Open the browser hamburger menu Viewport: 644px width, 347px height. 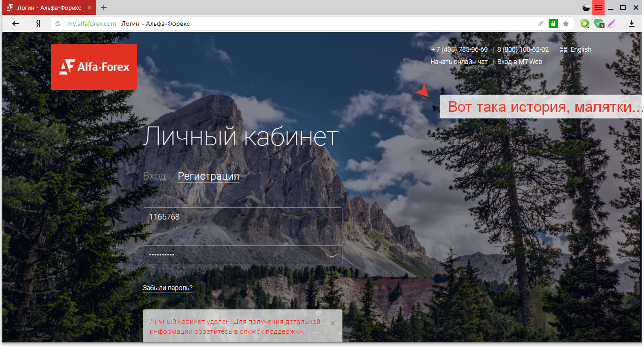(598, 8)
